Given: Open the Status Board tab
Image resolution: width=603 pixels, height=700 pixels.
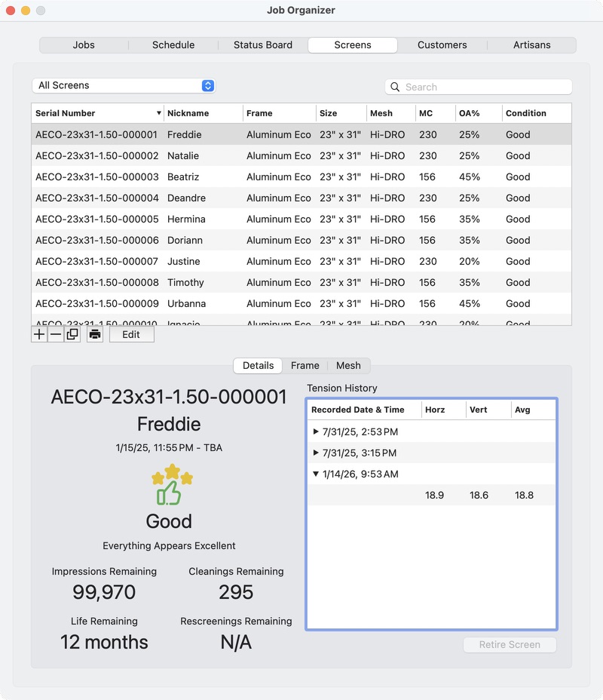Looking at the screenshot, I should [262, 45].
